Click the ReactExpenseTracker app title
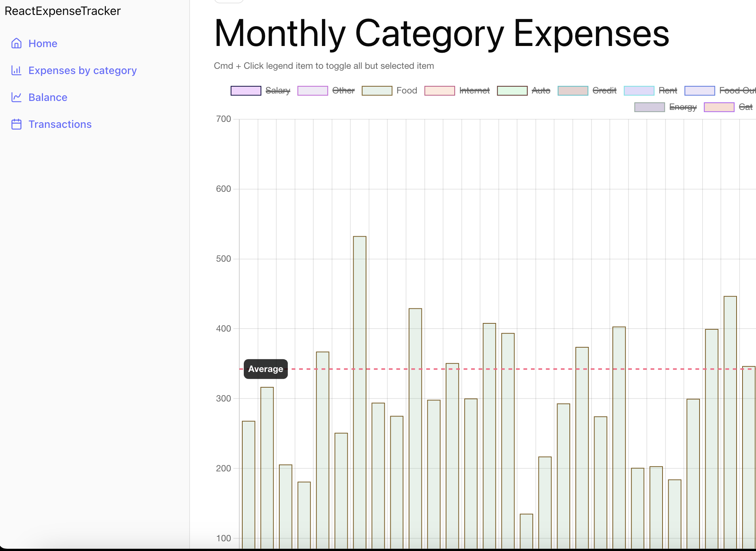Viewport: 756px width, 551px height. tap(62, 11)
